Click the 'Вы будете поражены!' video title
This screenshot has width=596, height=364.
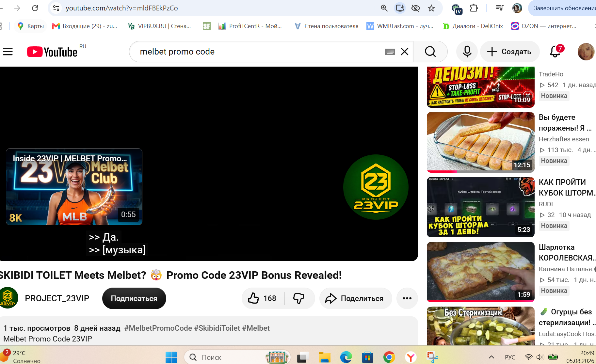(x=565, y=122)
